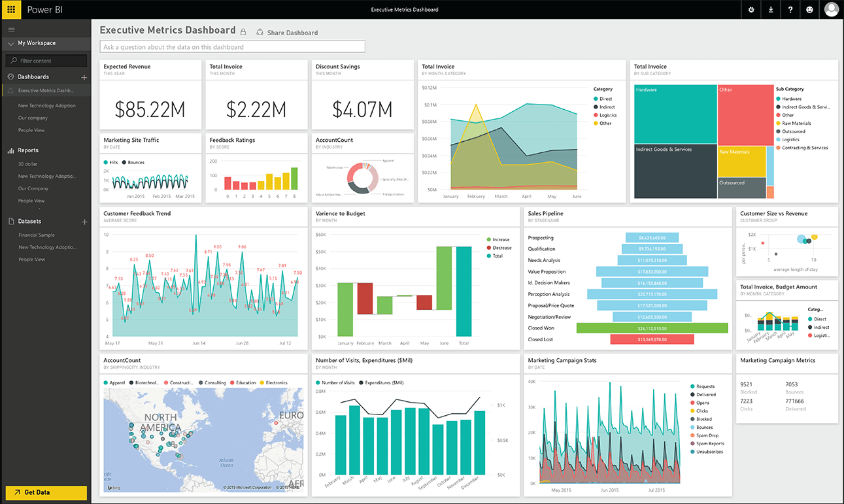Open the Power BI app launcher grid
This screenshot has height=504, width=844.
coord(11,10)
